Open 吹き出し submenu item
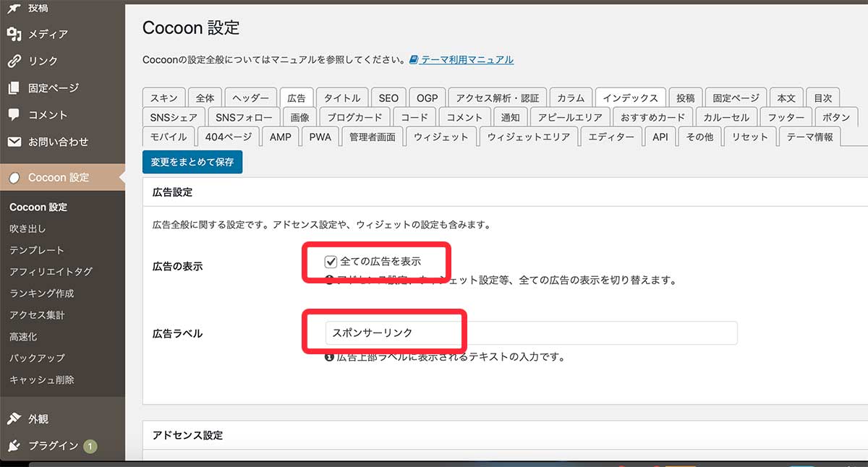The width and height of the screenshot is (868, 467). point(27,228)
